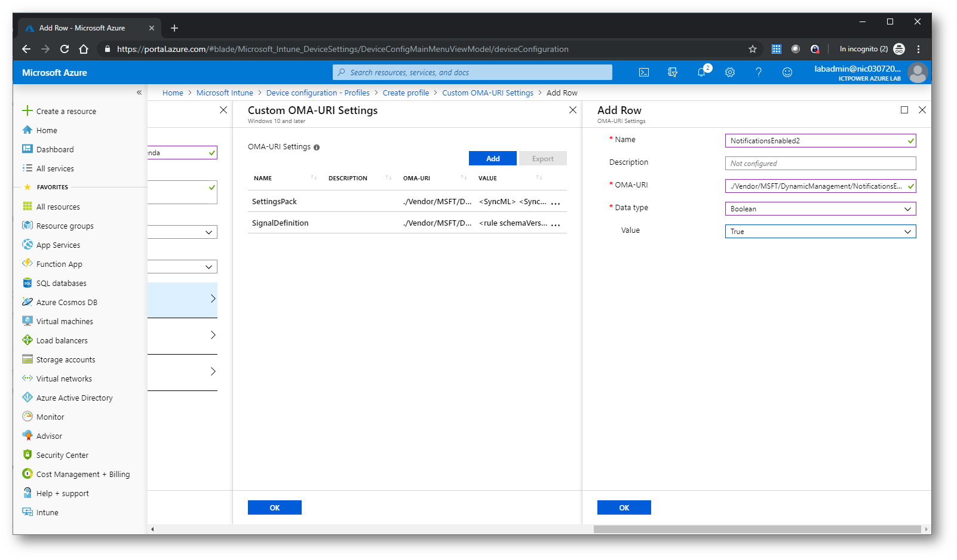Close the Custom OMA-URI Settings blade
Viewport: 957px width, 560px height.
point(573,110)
